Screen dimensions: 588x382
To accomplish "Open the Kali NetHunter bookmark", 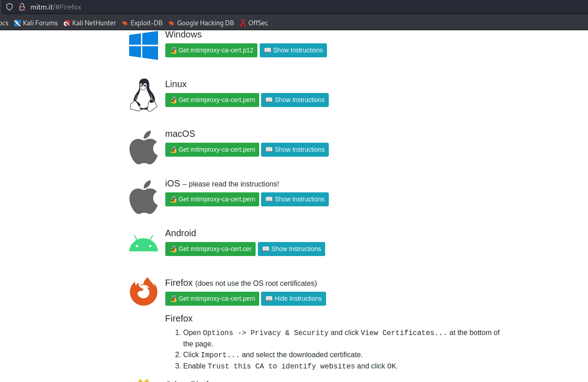I will [89, 23].
